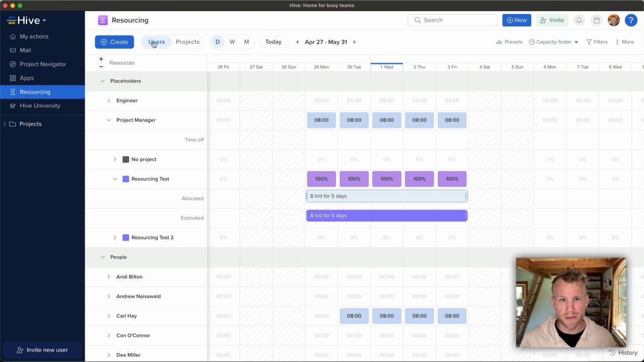Click the Resourcing hourglass page icon

pyautogui.click(x=103, y=20)
